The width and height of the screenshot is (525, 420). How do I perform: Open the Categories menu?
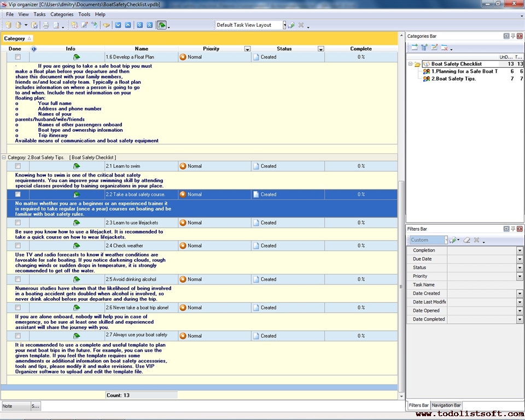[x=61, y=14]
